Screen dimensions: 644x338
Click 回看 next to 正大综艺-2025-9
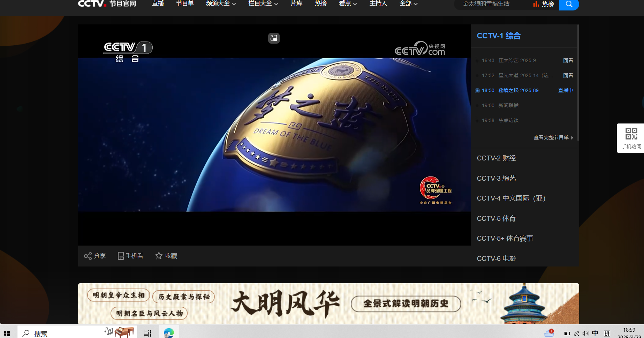(568, 60)
